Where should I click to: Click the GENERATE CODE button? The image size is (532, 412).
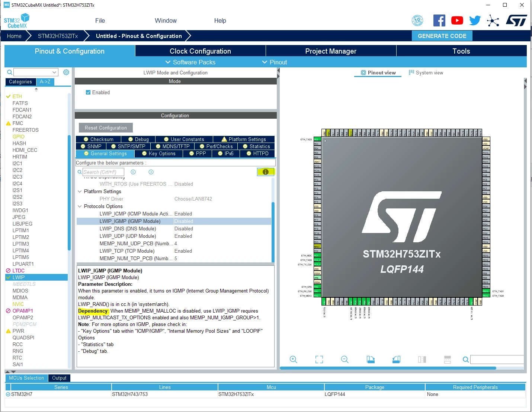(442, 36)
